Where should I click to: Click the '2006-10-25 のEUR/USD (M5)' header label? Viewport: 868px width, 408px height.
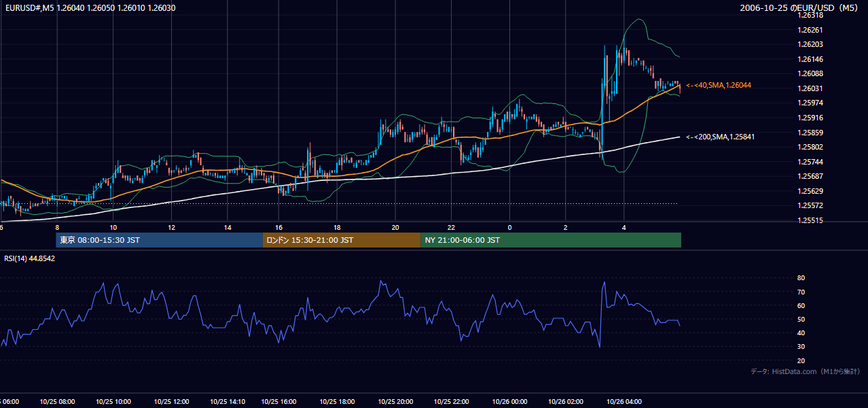(x=800, y=7)
